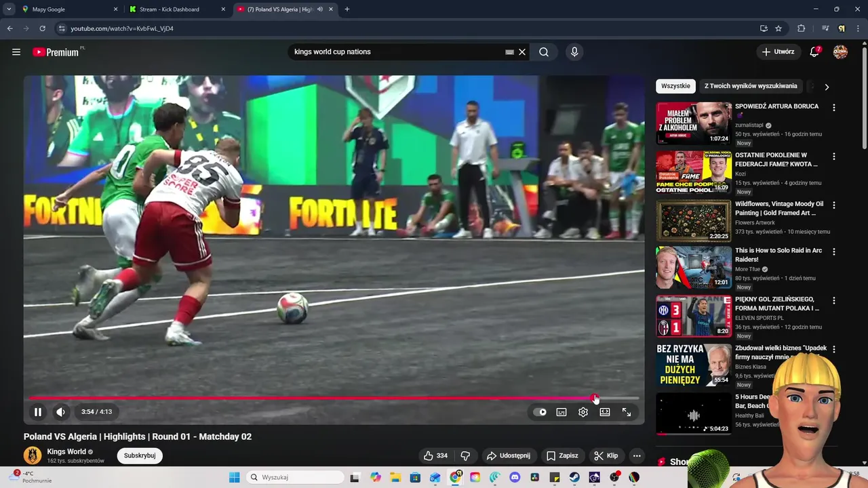This screenshot has height=488, width=868.
Task: Open Spowiedź Artura Boruca thumbnail
Action: pyautogui.click(x=694, y=123)
